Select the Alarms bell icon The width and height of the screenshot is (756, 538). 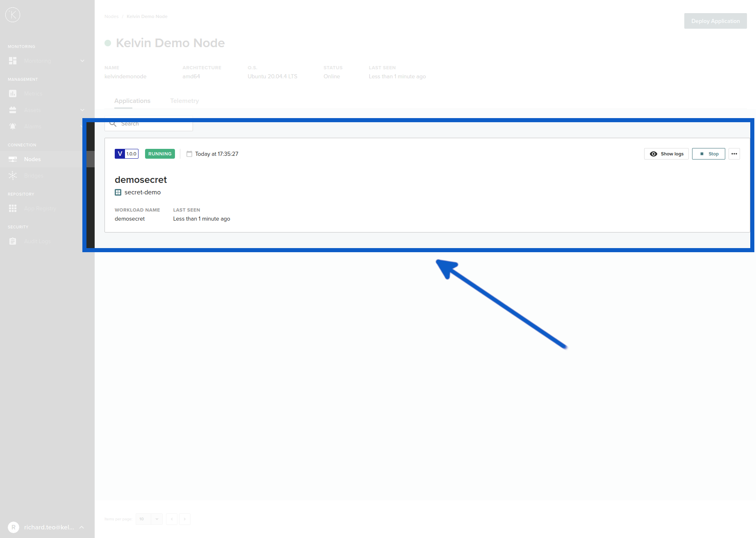[13, 126]
